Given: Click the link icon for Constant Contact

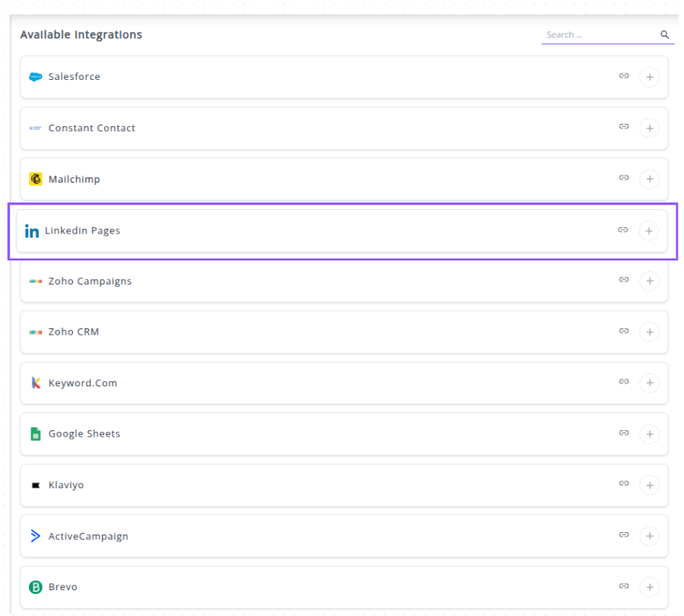Looking at the screenshot, I should click(624, 127).
